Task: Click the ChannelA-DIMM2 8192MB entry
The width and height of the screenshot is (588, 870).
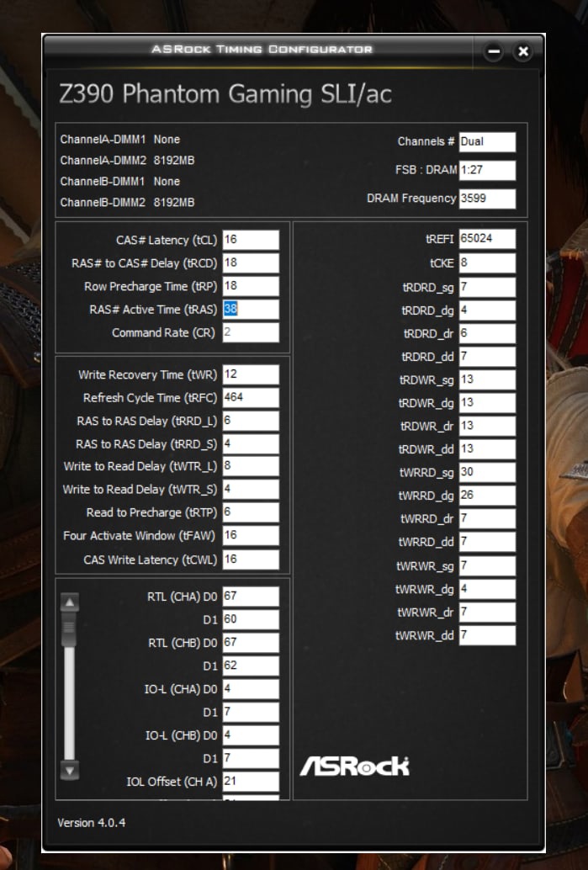Action: [127, 161]
